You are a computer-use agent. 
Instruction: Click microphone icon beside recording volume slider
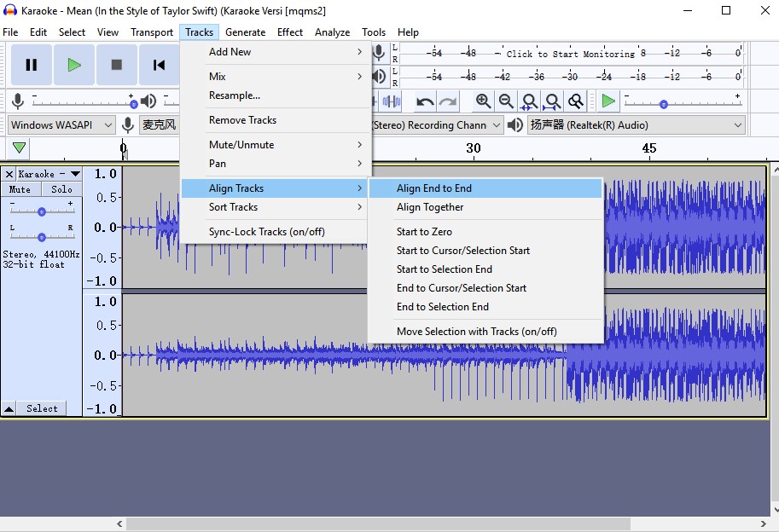click(18, 101)
